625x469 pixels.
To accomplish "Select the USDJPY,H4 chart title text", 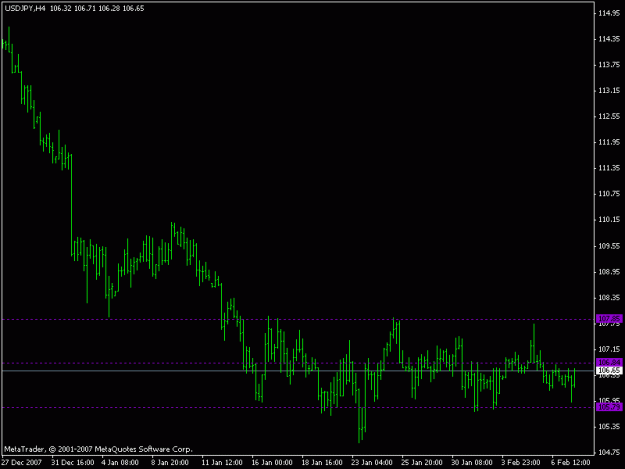I will coord(25,8).
